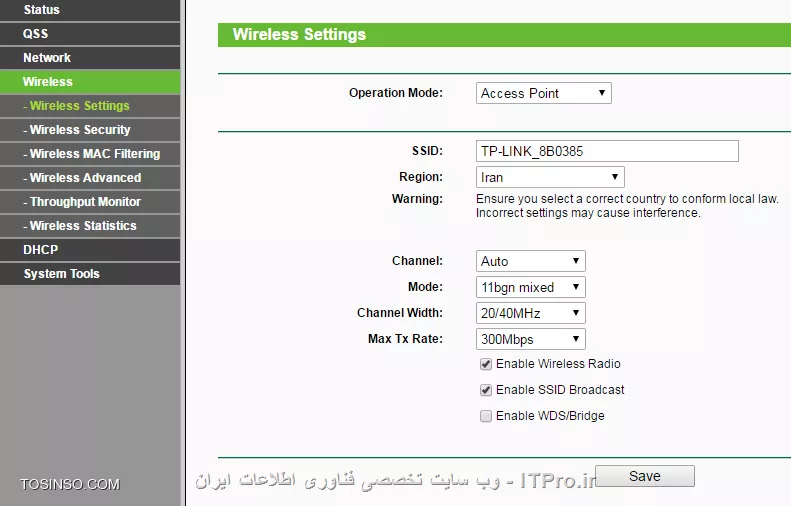791x506 pixels.
Task: Open Wireless Advanced settings
Action: point(90,178)
